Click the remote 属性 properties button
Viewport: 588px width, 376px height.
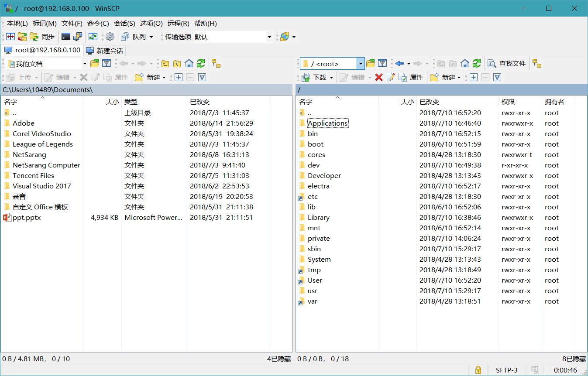click(411, 77)
